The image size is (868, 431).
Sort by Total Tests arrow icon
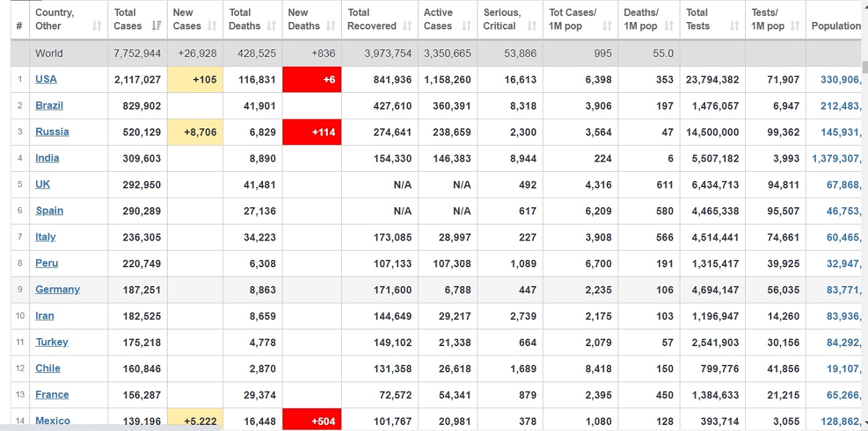click(x=734, y=26)
